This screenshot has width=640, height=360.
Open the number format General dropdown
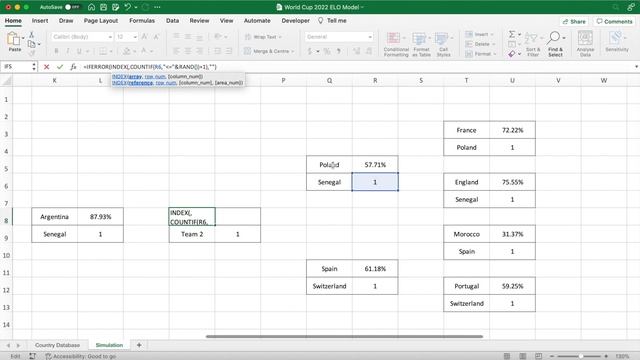pyautogui.click(x=370, y=37)
